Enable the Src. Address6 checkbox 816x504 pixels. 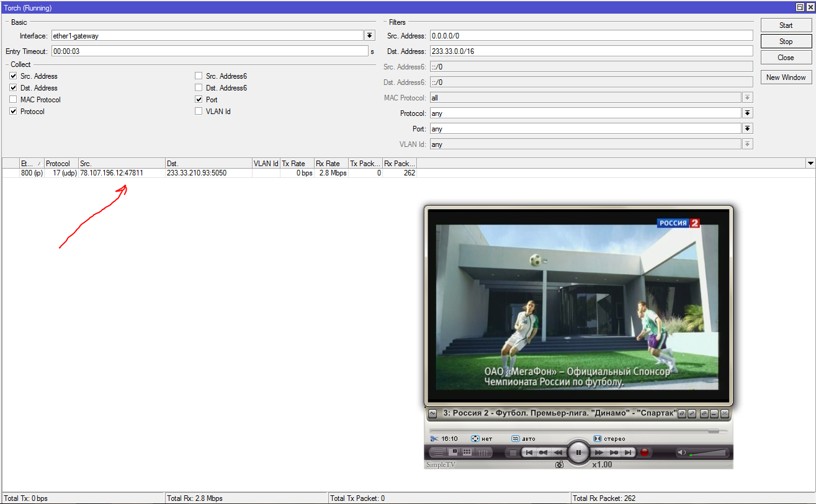(x=199, y=76)
